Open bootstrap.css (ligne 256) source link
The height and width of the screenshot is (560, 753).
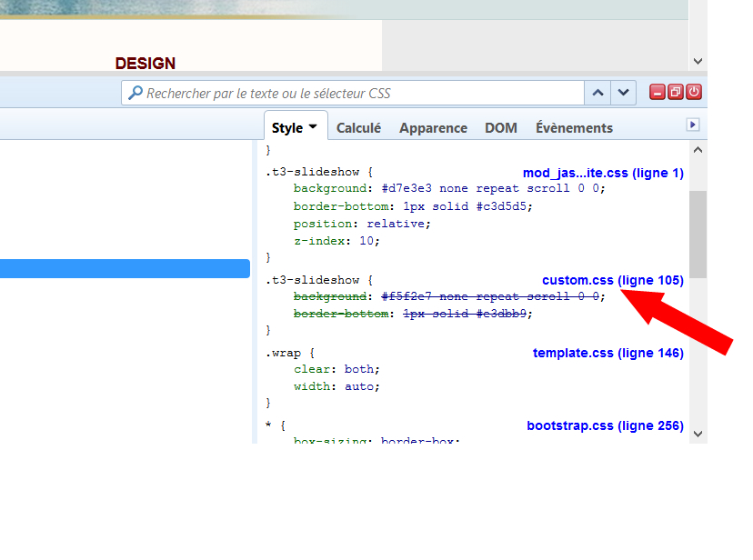pyautogui.click(x=605, y=425)
